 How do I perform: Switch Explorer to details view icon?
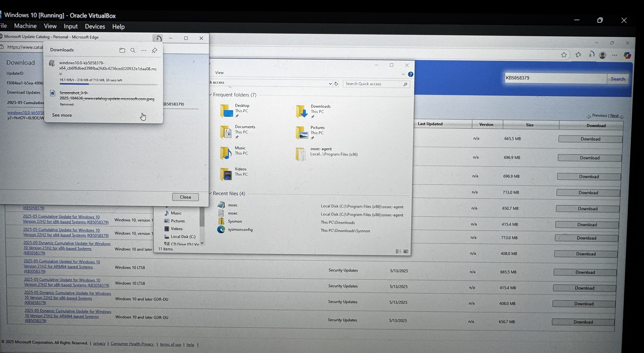pos(399,251)
